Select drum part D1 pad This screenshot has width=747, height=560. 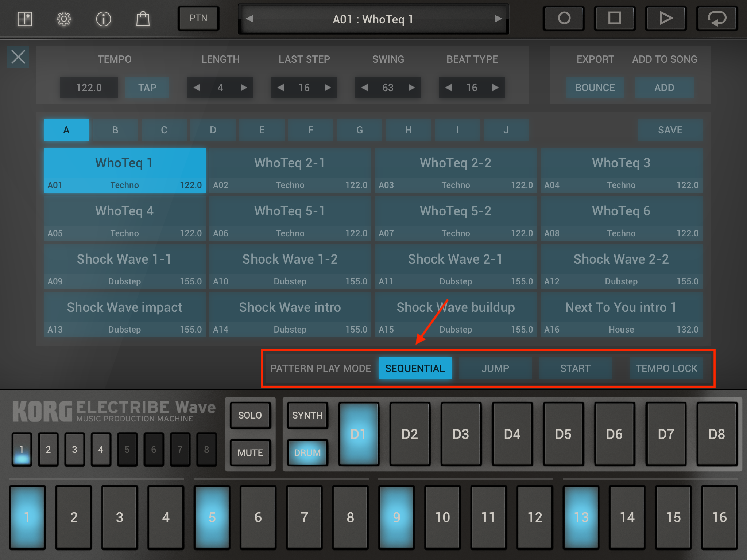359,434
